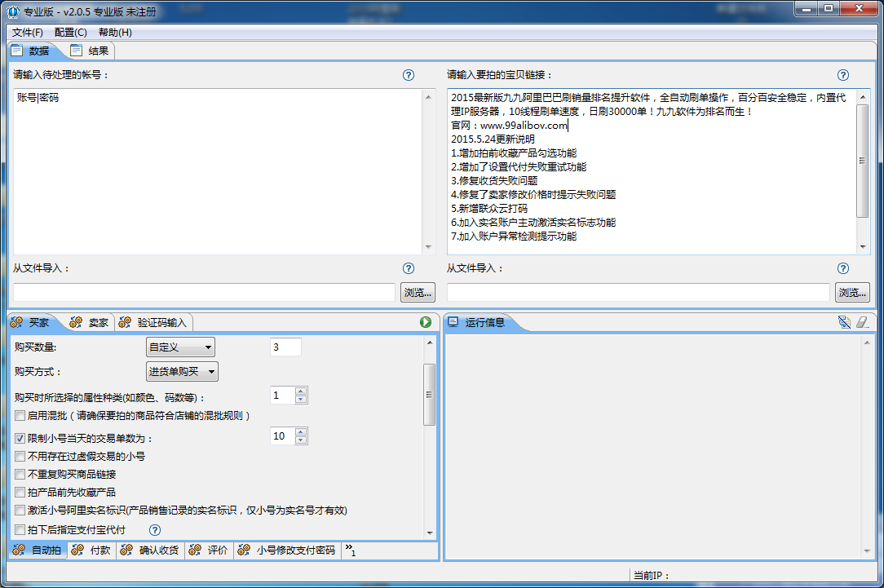The image size is (884, 588).
Task: Enable the 启用混批 checkbox
Action: [x=20, y=416]
